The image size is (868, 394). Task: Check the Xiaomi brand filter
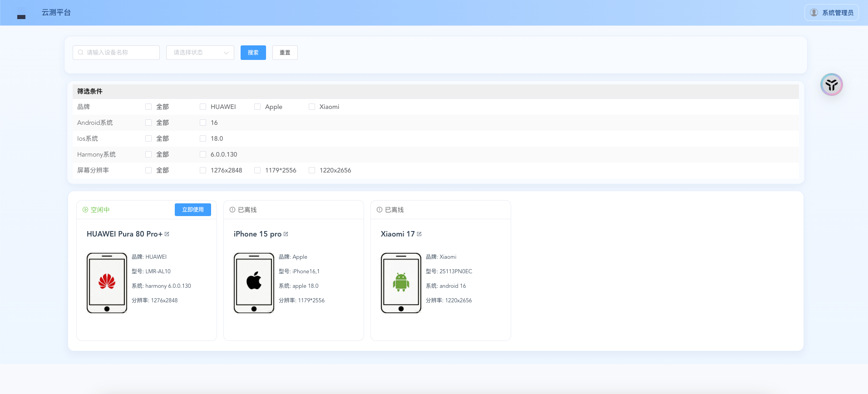pos(312,107)
